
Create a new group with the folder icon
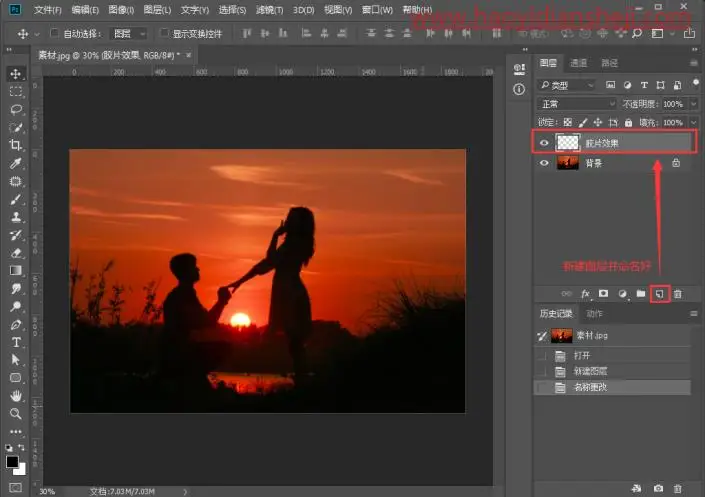[x=641, y=294]
